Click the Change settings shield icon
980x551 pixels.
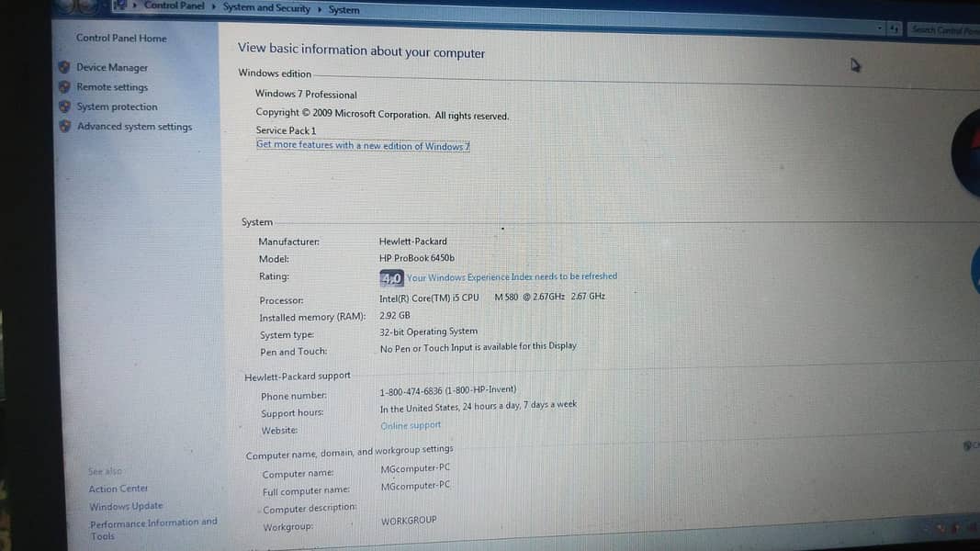pos(968,446)
